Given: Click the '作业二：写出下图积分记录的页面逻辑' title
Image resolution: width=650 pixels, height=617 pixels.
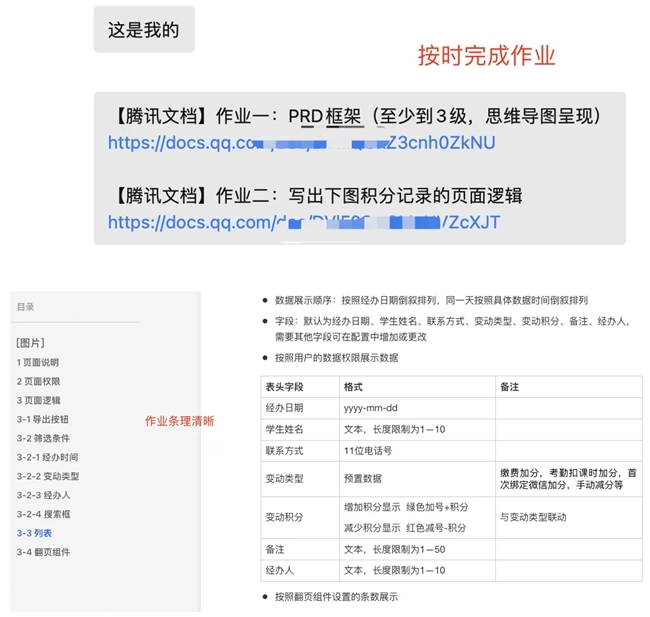Looking at the screenshot, I should [x=318, y=196].
